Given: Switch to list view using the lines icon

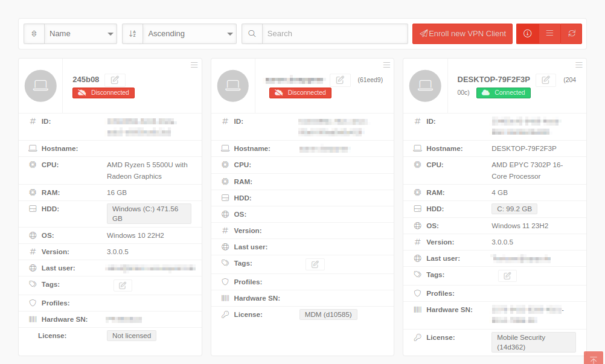Looking at the screenshot, I should 549,34.
